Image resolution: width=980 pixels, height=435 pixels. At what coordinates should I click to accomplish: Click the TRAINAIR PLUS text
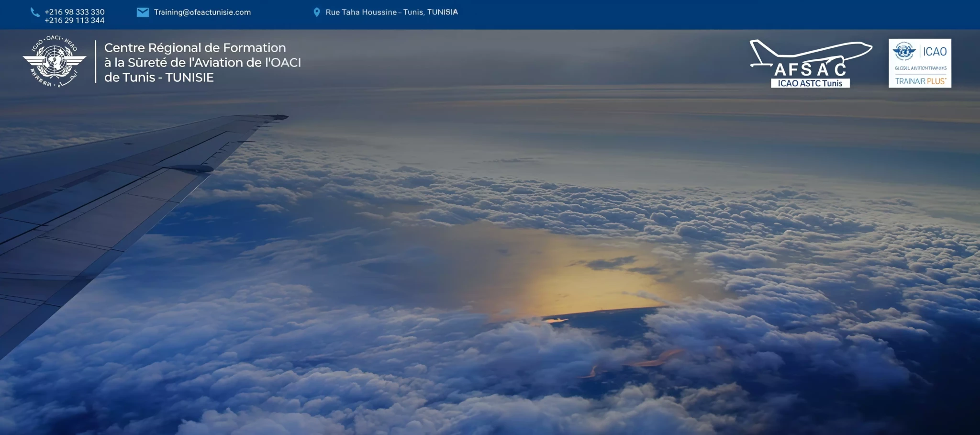tap(920, 81)
